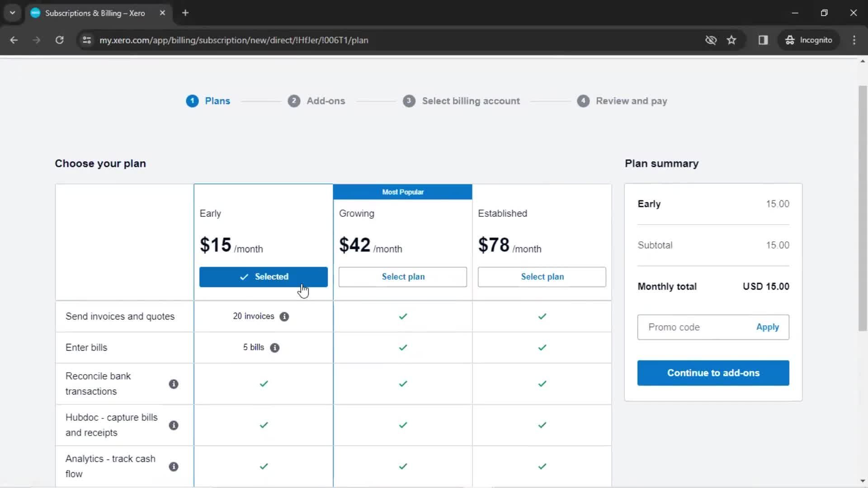Image resolution: width=868 pixels, height=488 pixels.
Task: Click 'USD 15.00' monthly total value
Action: pos(766,286)
